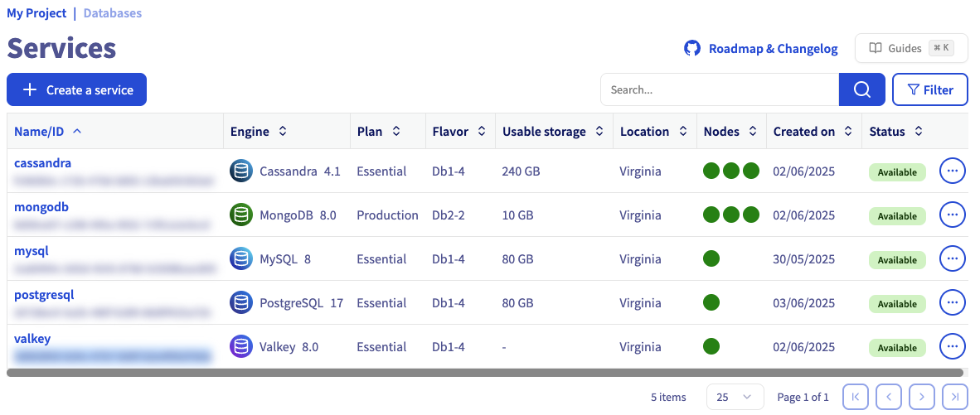Click the previous page chevron
This screenshot has width=980, height=415.
(x=889, y=397)
